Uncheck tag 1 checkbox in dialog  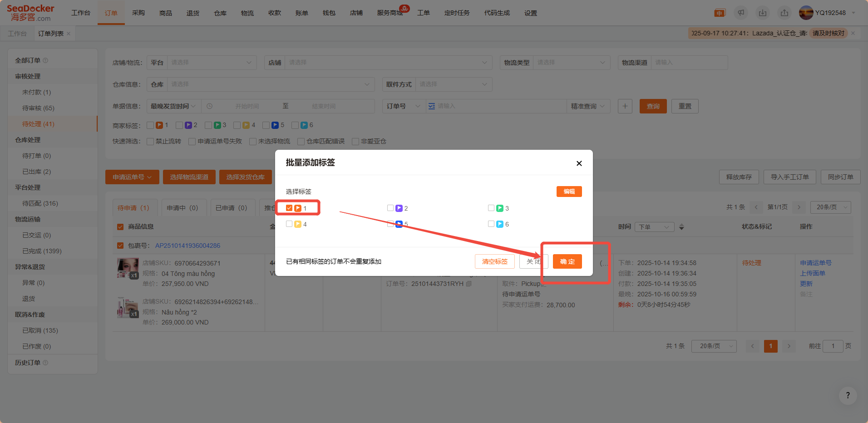pos(289,208)
